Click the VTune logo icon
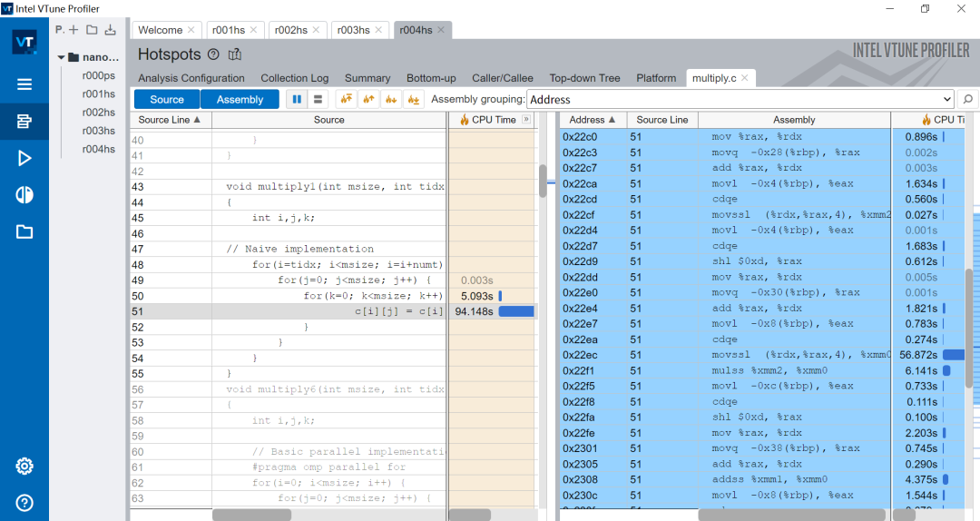The width and height of the screenshot is (980, 521). tap(24, 43)
